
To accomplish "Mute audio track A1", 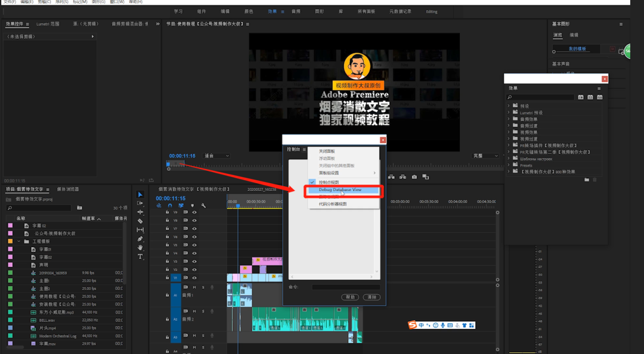I will pos(194,287).
